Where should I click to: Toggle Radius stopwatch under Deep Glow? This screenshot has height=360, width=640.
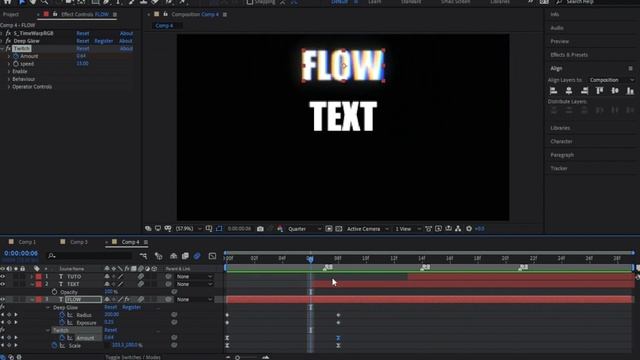click(62, 315)
